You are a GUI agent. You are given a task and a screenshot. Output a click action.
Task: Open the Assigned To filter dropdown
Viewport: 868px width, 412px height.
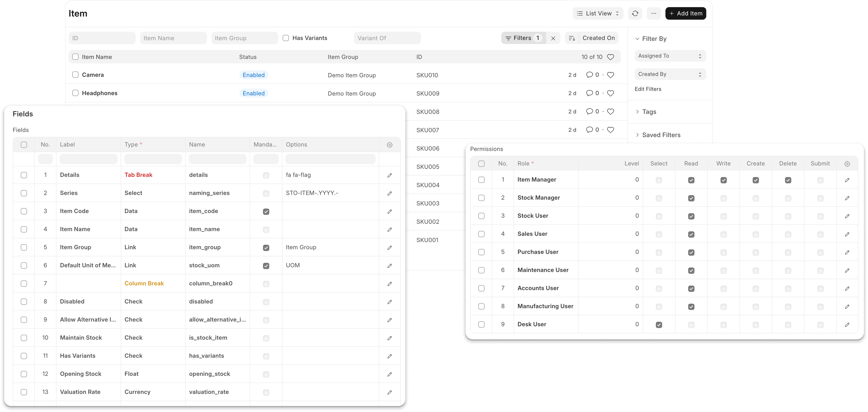(x=670, y=56)
